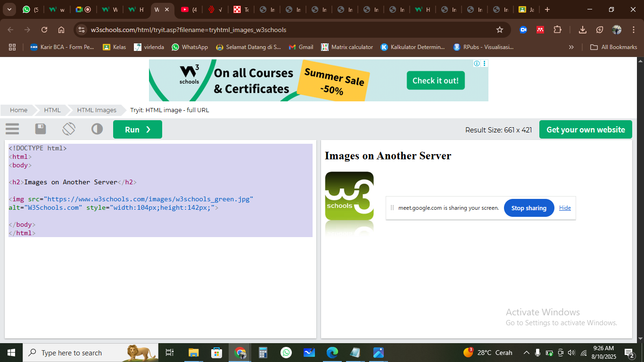Click the taskbar search box

[x=91, y=353]
